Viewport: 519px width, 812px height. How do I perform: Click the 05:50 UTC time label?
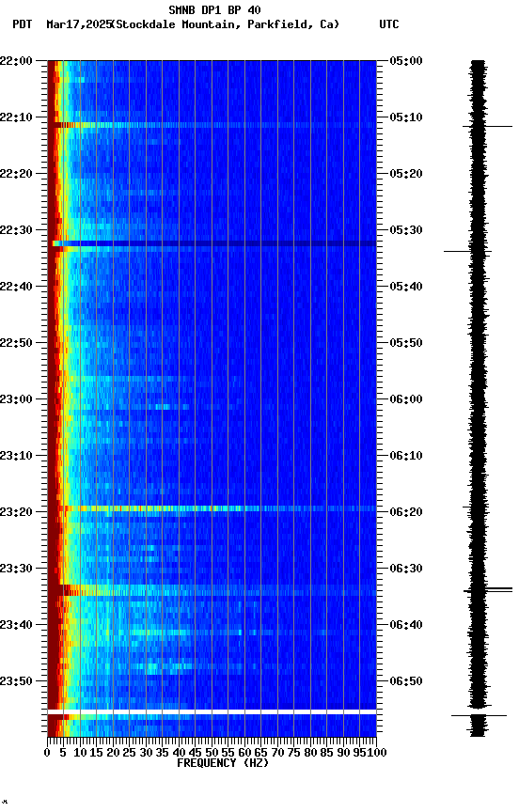tap(405, 343)
